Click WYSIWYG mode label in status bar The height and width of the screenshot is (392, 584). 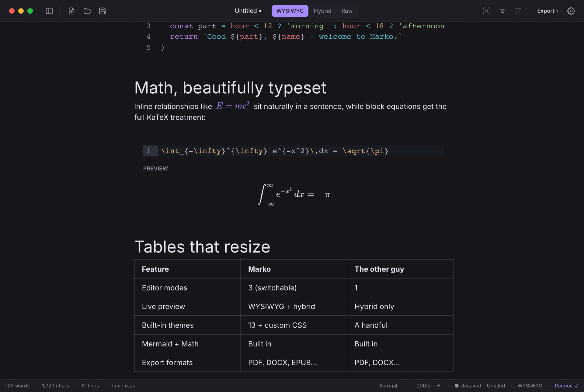(530, 386)
